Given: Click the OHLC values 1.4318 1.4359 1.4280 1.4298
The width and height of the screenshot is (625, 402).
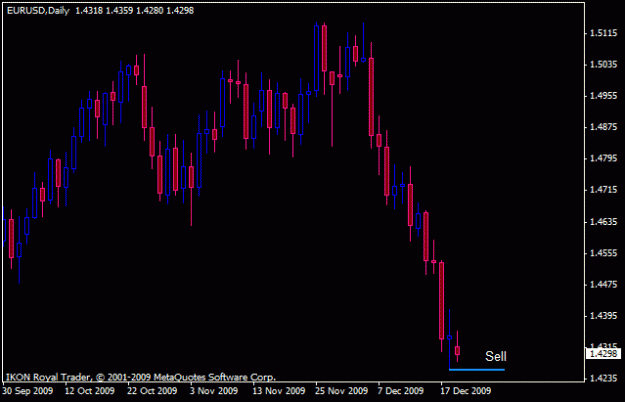Looking at the screenshot, I should (x=134, y=11).
